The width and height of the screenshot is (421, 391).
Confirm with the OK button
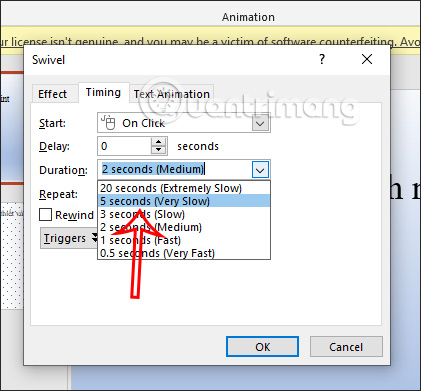262,347
